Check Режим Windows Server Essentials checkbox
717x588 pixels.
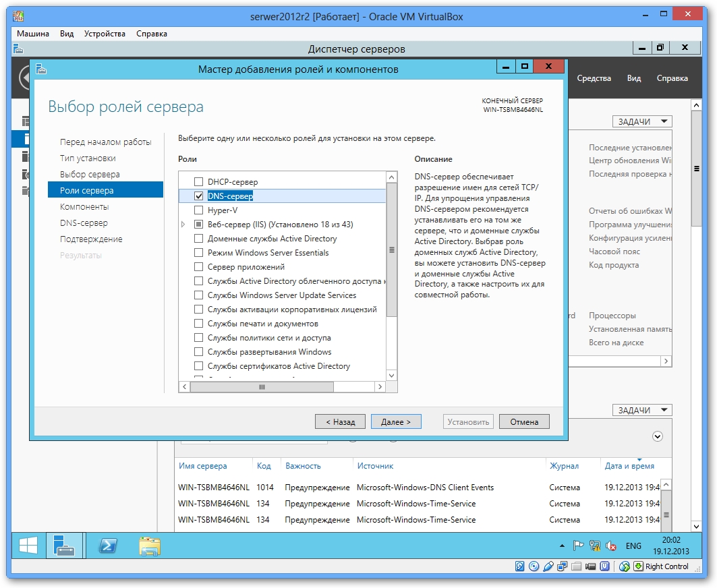[198, 252]
